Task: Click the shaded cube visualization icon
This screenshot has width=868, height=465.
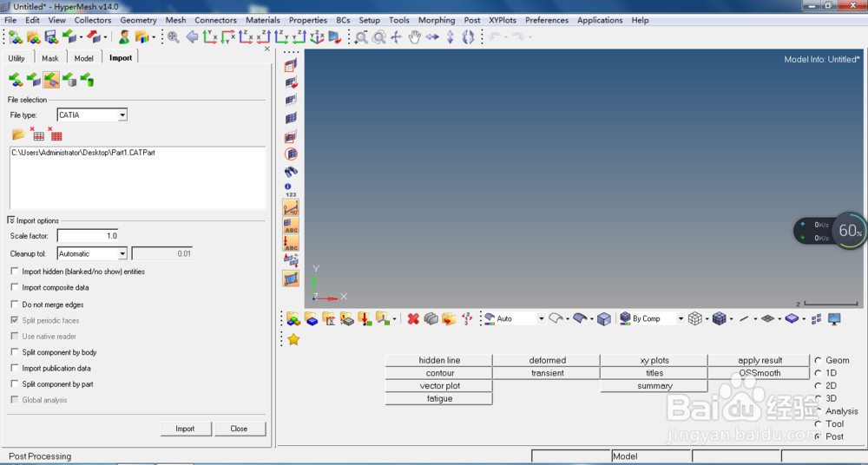Action: [x=604, y=319]
